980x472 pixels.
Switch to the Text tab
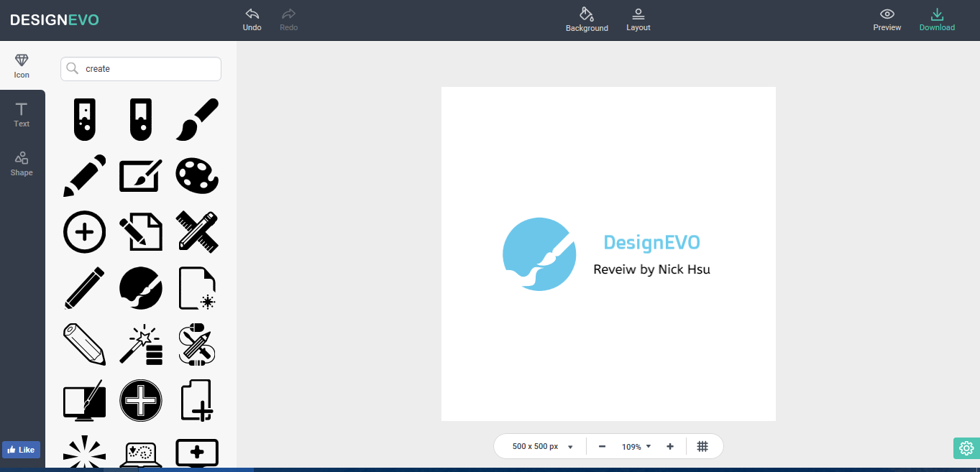point(22,114)
